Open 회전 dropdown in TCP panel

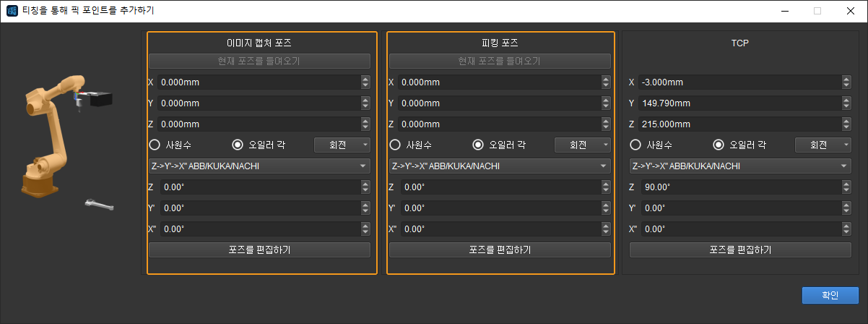(x=823, y=145)
